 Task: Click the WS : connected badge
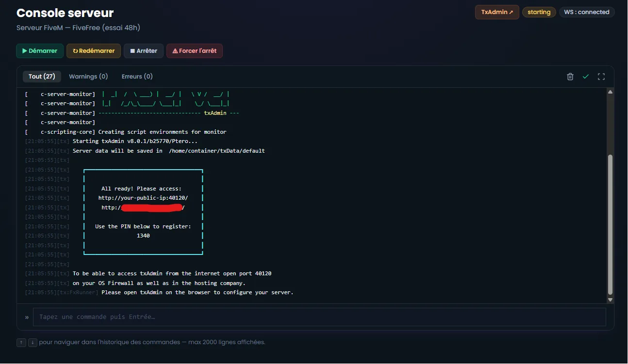[587, 12]
